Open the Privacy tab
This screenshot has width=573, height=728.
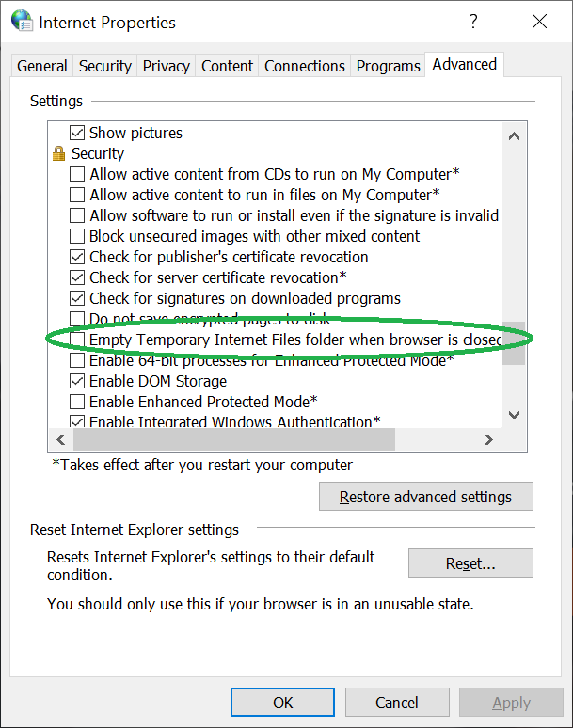click(167, 66)
